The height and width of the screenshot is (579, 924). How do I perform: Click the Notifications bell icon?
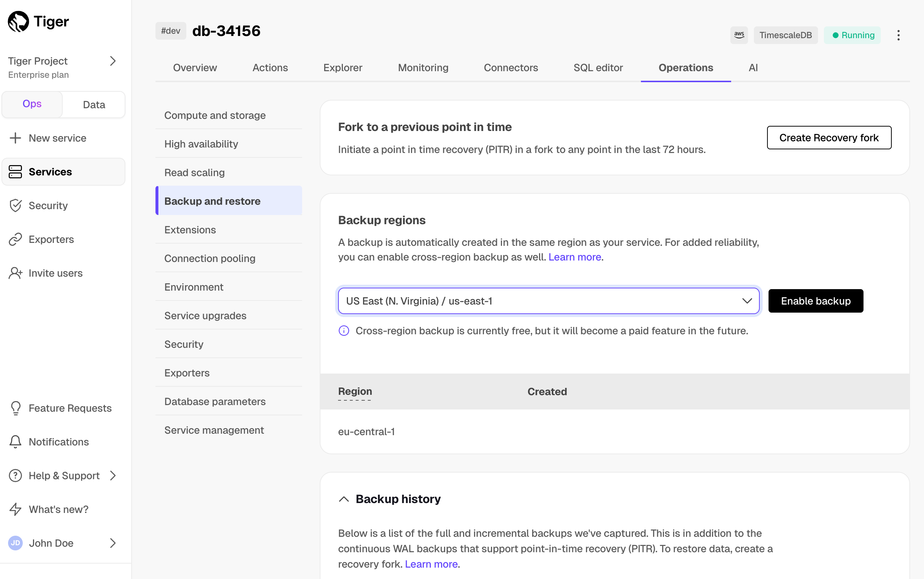click(15, 442)
